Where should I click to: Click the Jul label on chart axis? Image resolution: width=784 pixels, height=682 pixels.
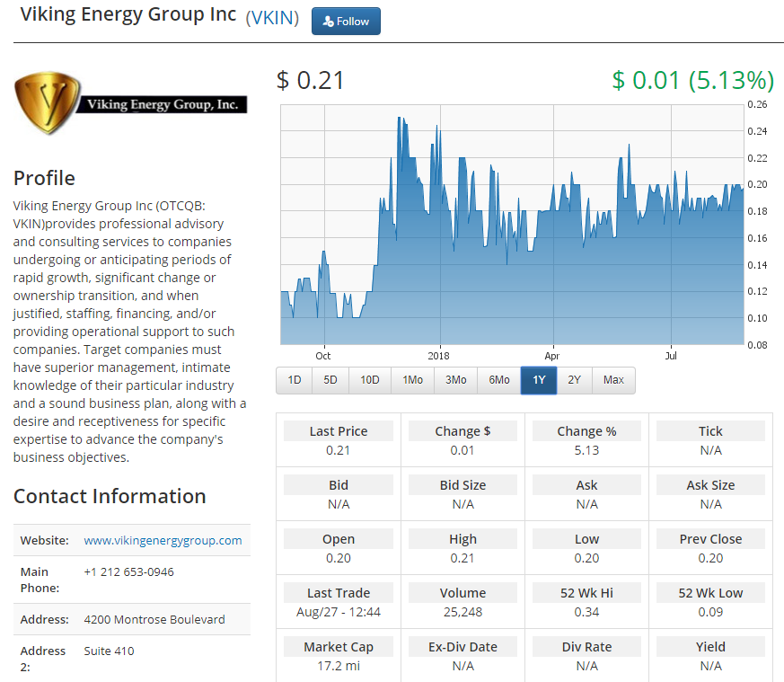click(x=671, y=356)
